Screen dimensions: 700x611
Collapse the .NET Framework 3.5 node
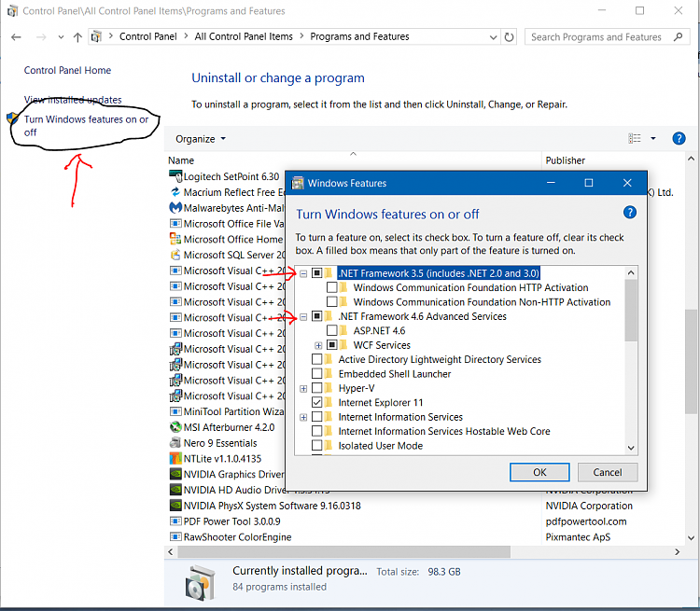[x=303, y=273]
